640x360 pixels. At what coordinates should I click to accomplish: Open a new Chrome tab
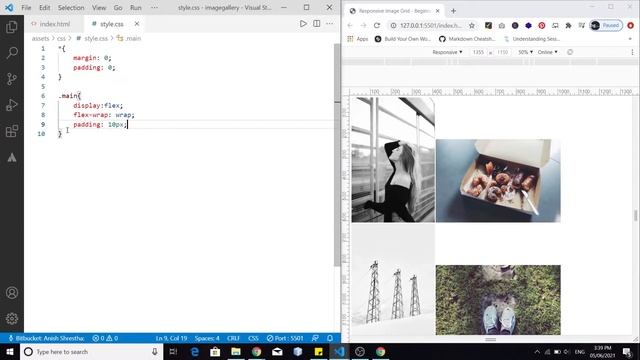453,11
